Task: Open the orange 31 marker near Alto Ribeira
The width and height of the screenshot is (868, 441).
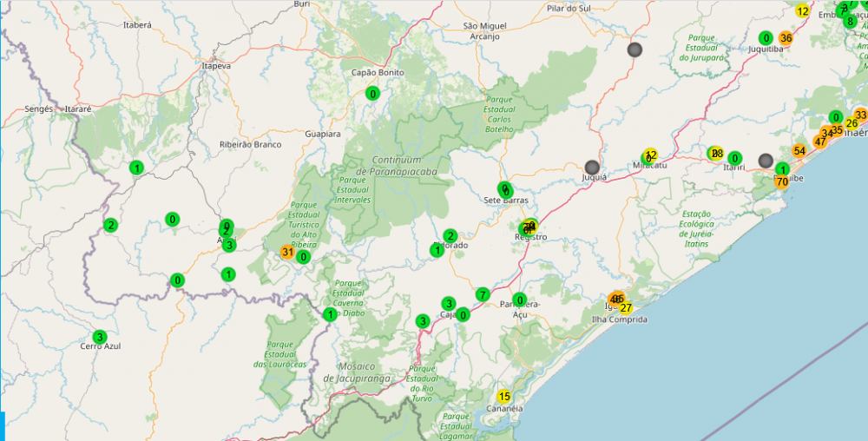Action: [x=286, y=253]
